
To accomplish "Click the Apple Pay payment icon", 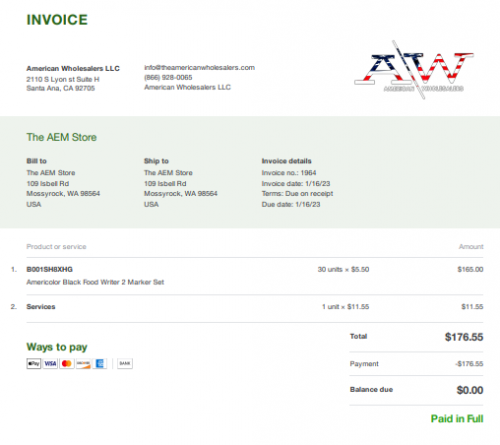I will point(34,363).
